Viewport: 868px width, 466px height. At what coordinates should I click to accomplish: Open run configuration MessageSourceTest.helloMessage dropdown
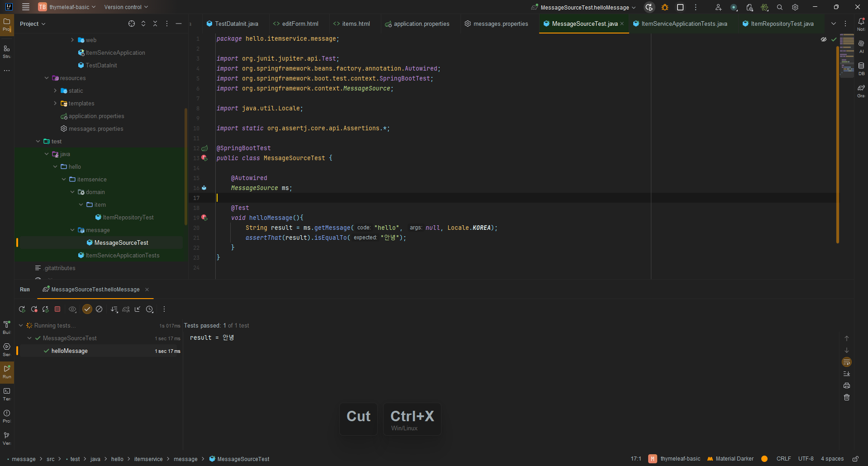click(x=583, y=7)
